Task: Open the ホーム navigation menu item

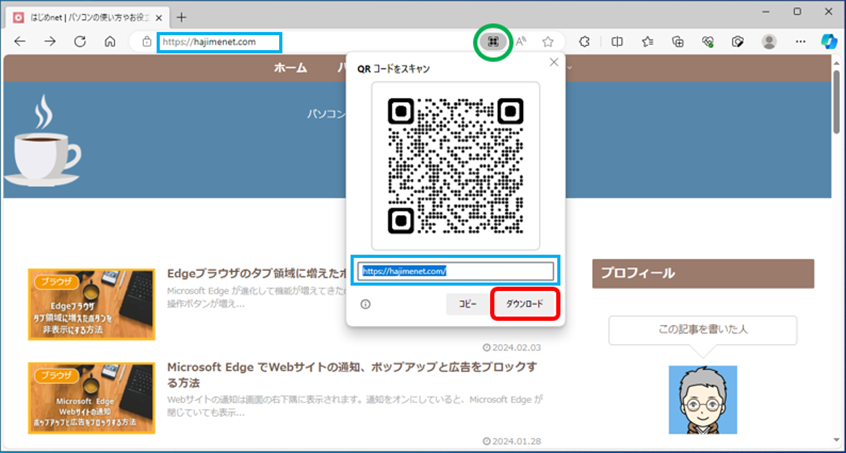Action: click(x=290, y=67)
